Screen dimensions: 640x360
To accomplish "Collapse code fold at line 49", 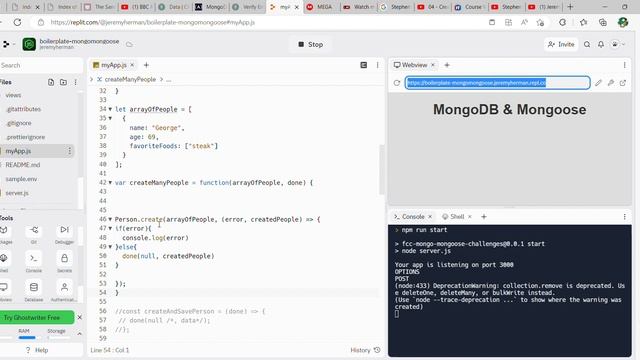I will [110, 247].
